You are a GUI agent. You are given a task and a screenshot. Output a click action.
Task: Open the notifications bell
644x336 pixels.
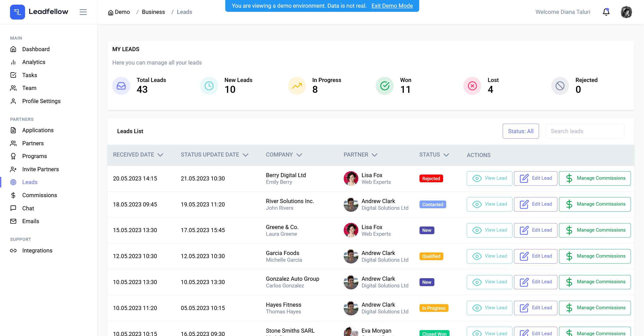click(606, 12)
